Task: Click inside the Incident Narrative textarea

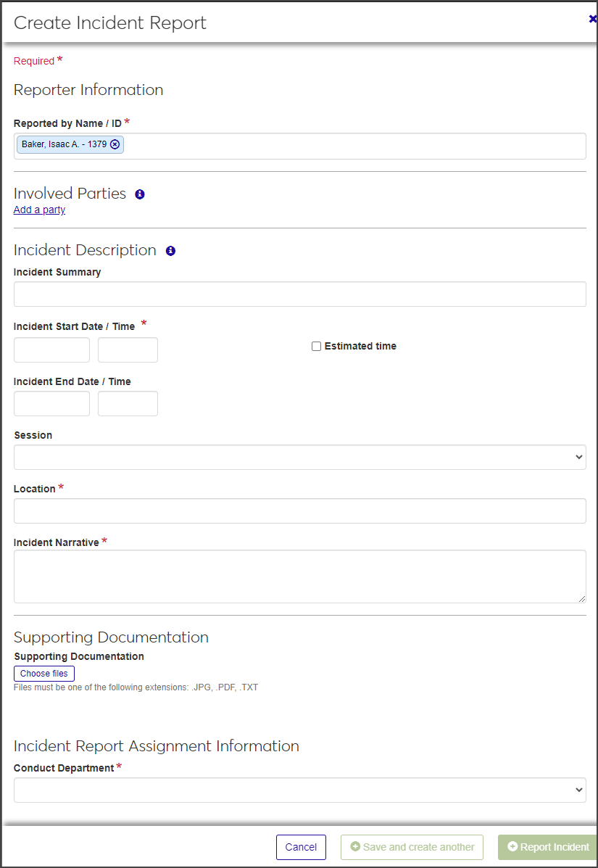Action: [299, 576]
